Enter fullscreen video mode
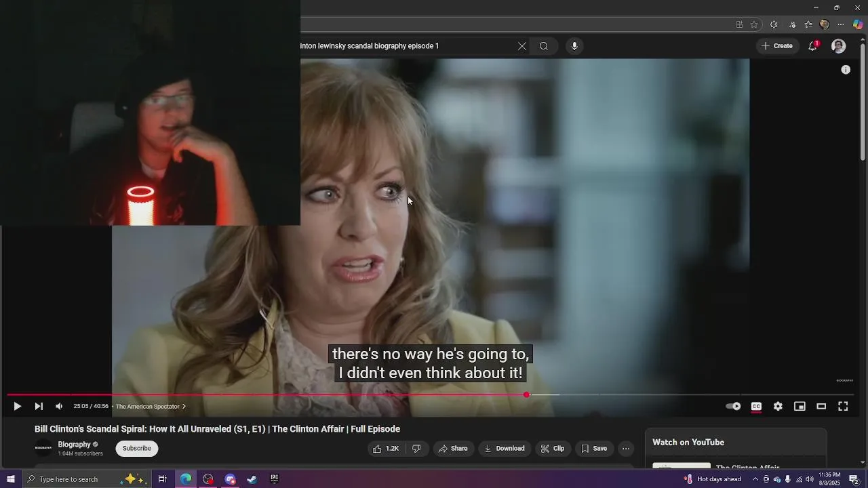The image size is (868, 488). pyautogui.click(x=843, y=406)
